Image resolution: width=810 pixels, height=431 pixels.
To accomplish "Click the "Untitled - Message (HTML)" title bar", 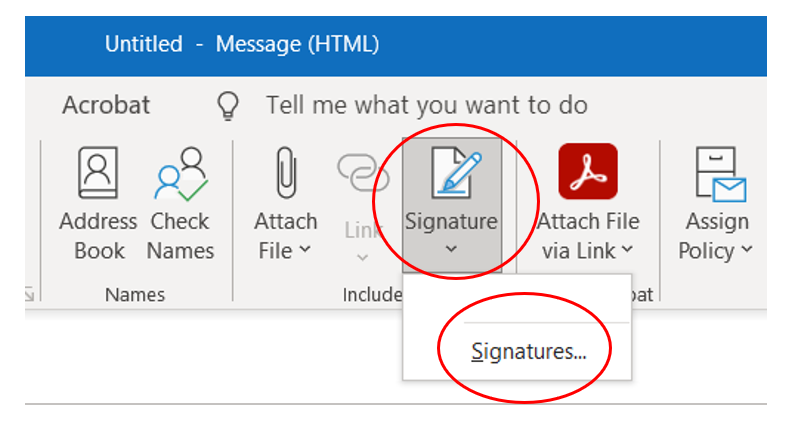I will (x=242, y=44).
